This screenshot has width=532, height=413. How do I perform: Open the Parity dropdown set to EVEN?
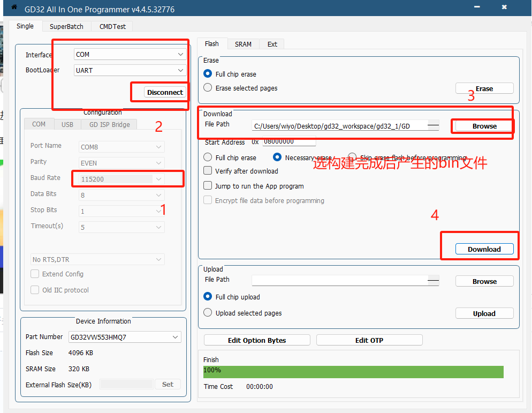pyautogui.click(x=121, y=163)
